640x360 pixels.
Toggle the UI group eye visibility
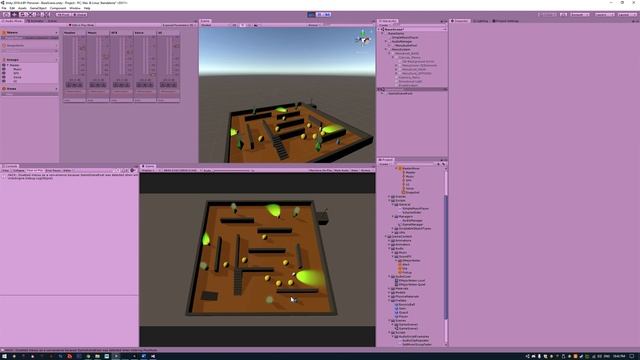(x=4, y=81)
